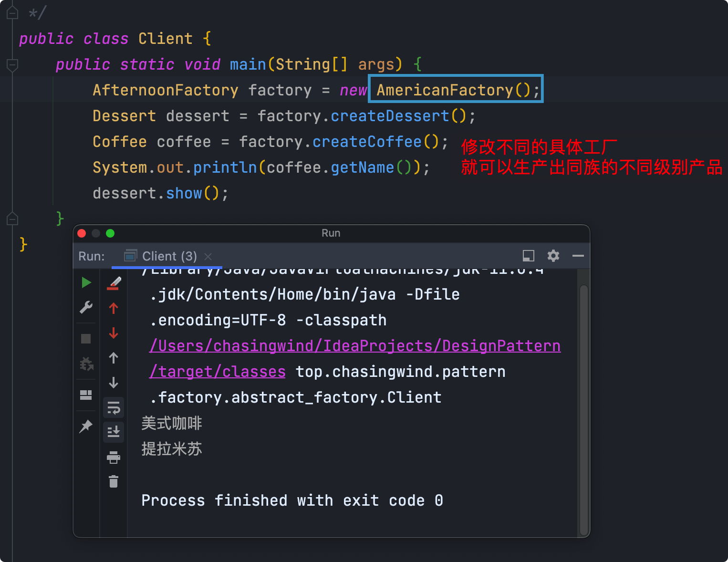
Task: Jump to previous error red up arrow
Action: tap(114, 308)
